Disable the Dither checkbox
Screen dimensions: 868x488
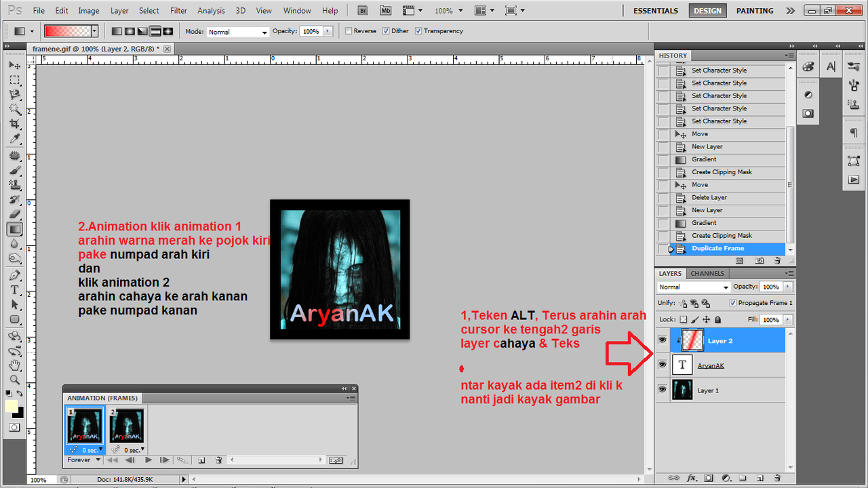(x=385, y=30)
